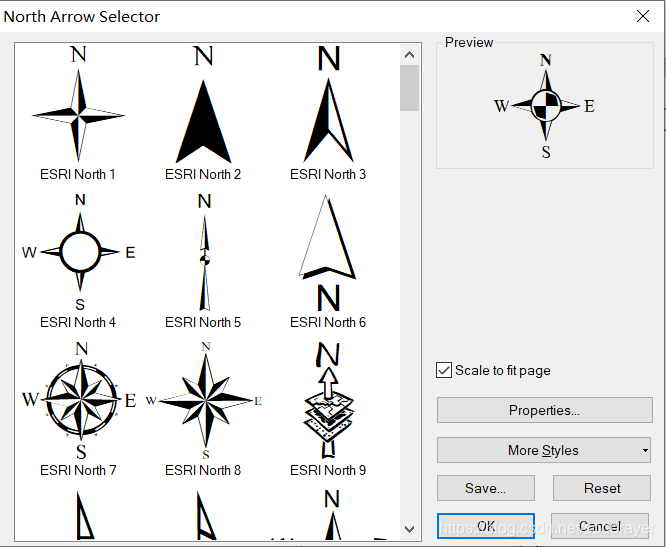
Task: Cancel the North Arrow Selector
Action: (x=600, y=526)
